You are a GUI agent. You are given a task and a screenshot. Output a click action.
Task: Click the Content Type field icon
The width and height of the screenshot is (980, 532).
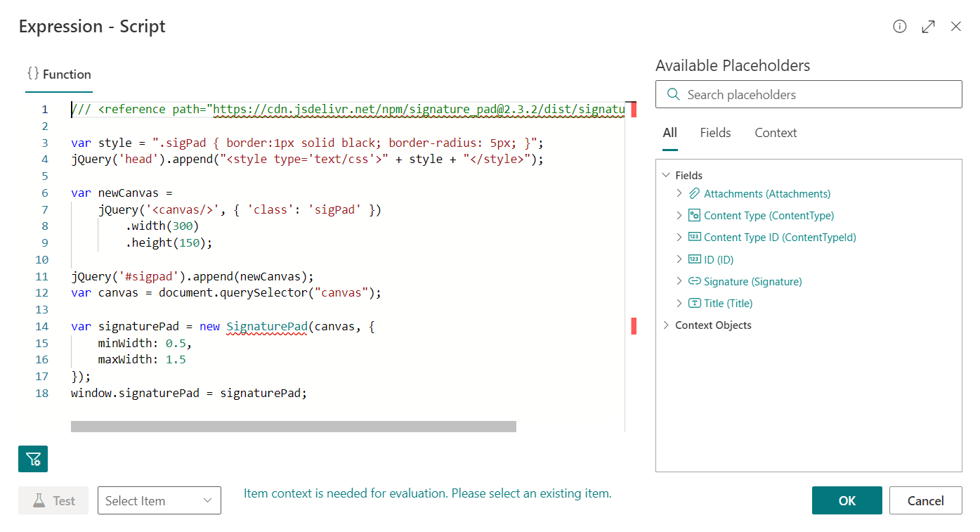click(694, 216)
